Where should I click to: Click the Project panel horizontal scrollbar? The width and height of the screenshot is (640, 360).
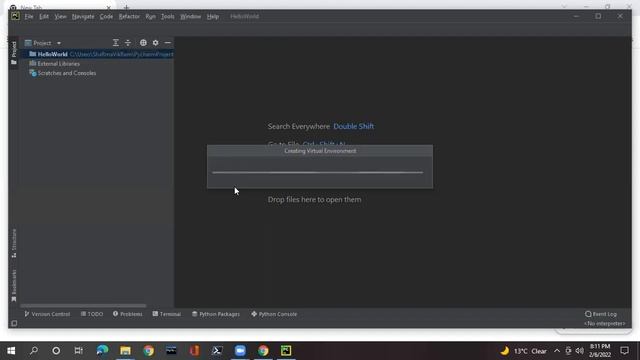(x=83, y=305)
